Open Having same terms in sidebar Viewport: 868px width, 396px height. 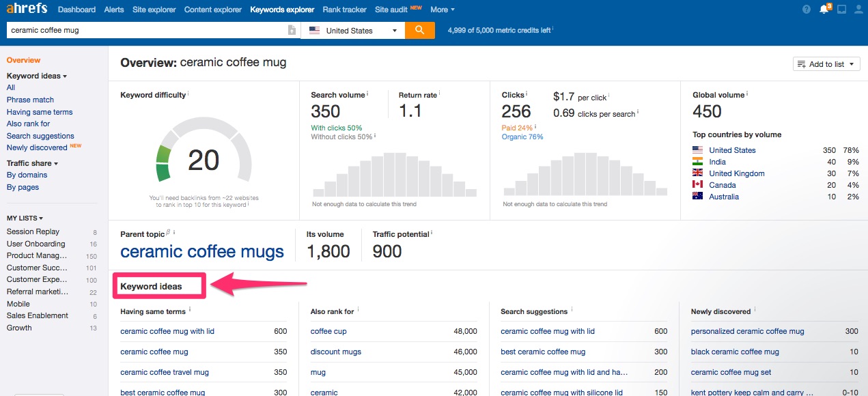40,112
